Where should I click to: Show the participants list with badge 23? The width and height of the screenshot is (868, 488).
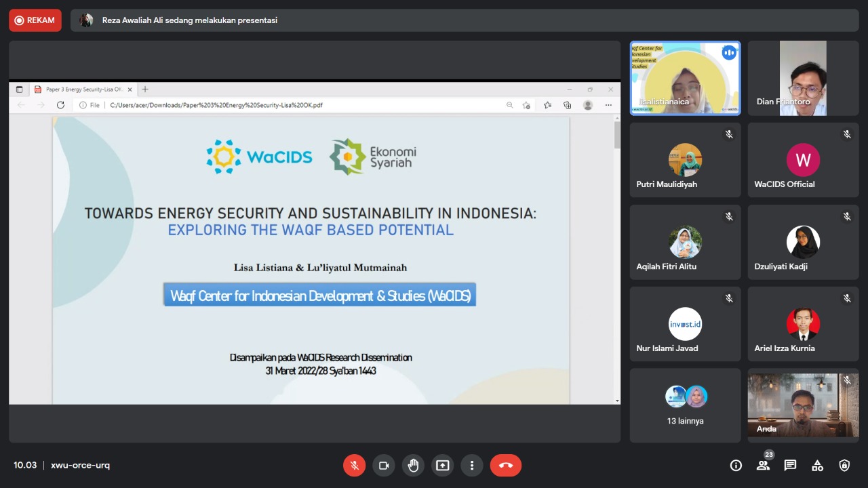coord(764,465)
